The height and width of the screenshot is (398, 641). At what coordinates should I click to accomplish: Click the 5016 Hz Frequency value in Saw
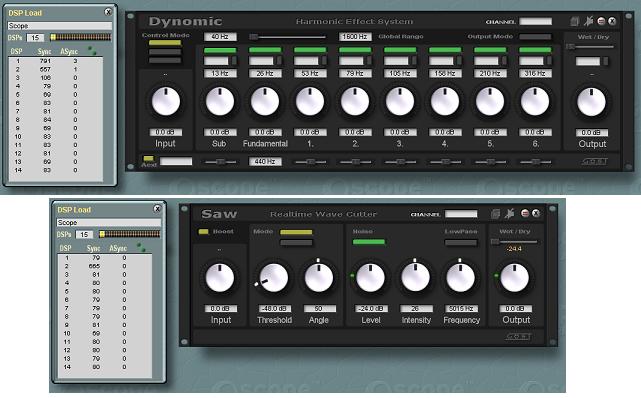point(461,309)
